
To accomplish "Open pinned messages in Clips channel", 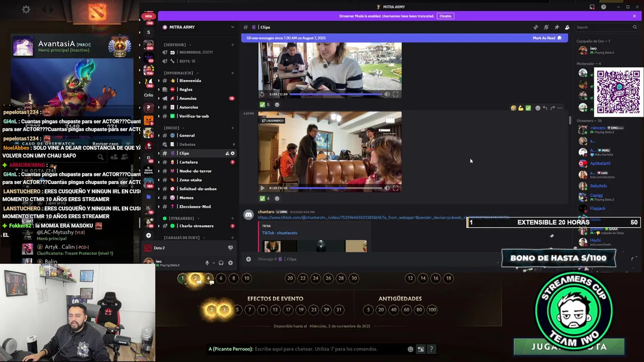I will 556,27.
